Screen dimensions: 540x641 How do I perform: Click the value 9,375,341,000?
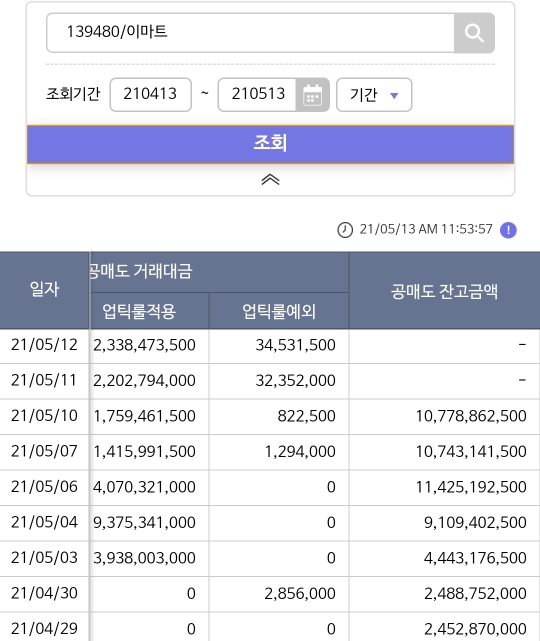point(144,523)
